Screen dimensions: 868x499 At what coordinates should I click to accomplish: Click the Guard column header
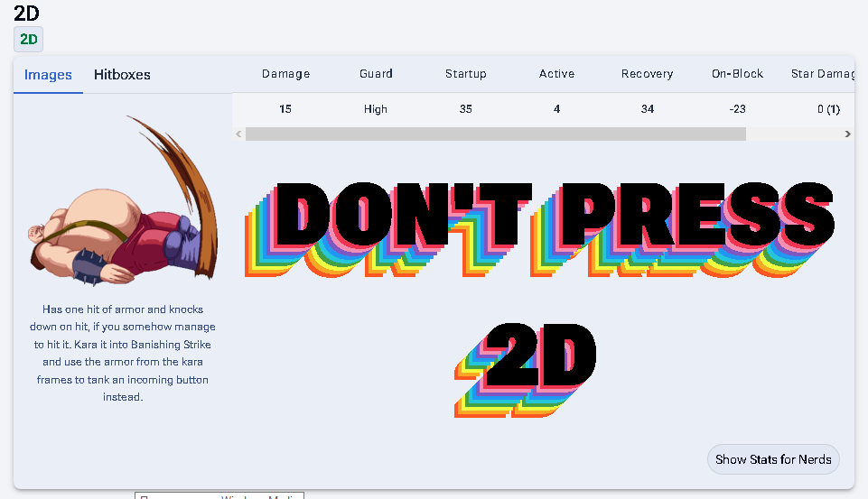[376, 74]
